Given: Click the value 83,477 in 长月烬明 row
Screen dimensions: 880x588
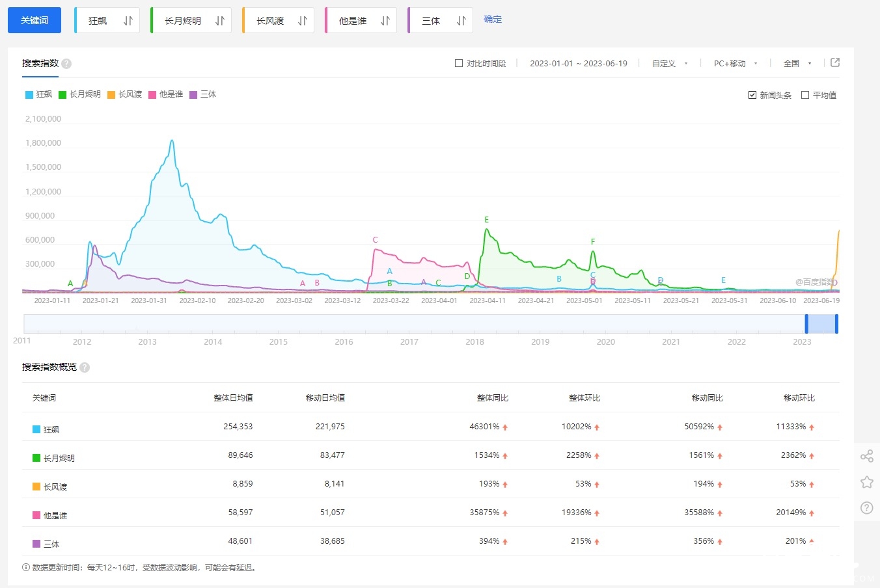Looking at the screenshot, I should pos(333,455).
